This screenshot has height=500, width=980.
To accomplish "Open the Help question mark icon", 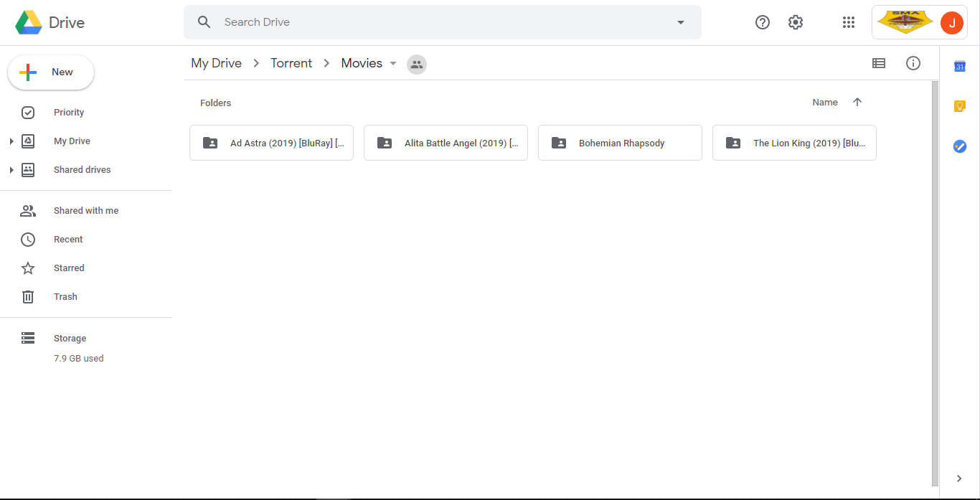I will [x=763, y=22].
